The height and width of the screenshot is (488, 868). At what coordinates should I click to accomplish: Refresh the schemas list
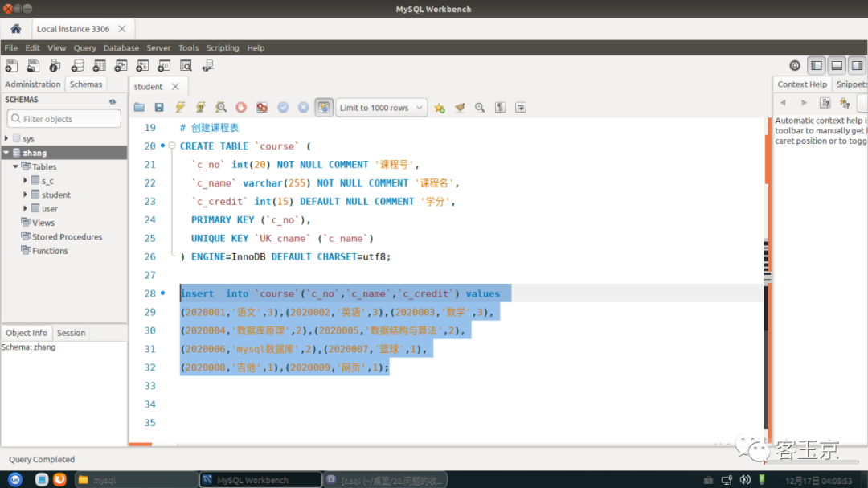click(x=113, y=101)
